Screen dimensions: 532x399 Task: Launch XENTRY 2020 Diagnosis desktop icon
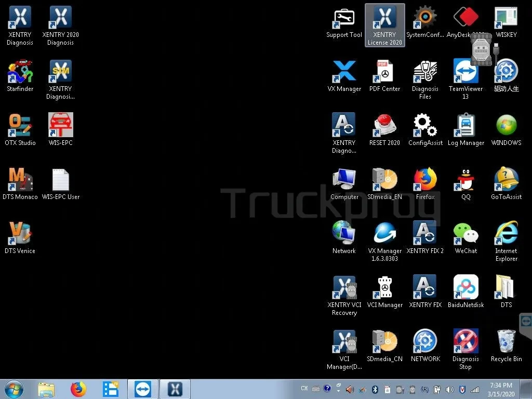pyautogui.click(x=61, y=20)
